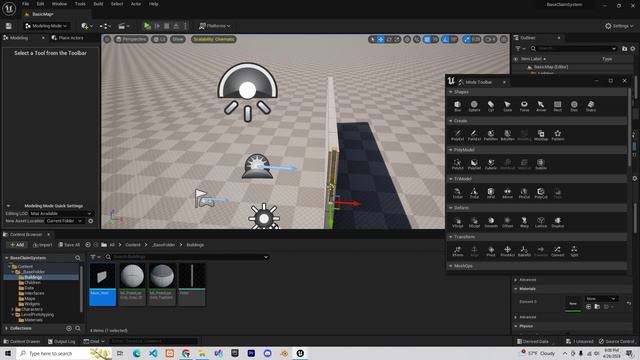Select the Sphere shape tool
This screenshot has width=640, height=360.
[x=474, y=106]
